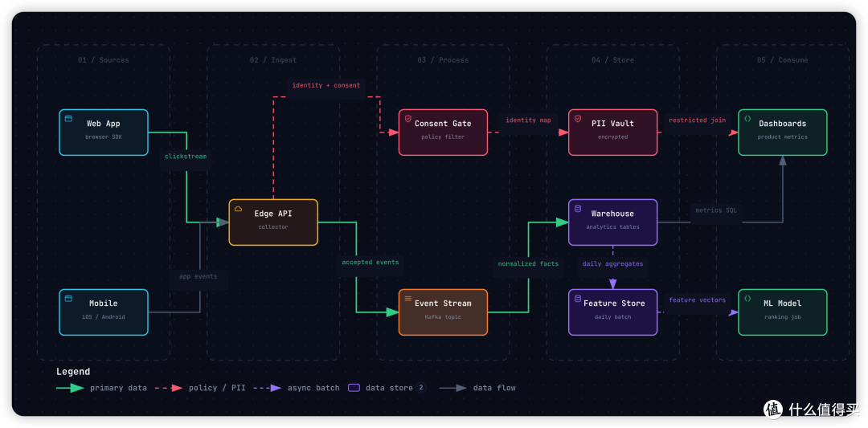Click the 'Legend' heading
The image size is (868, 428).
pos(73,372)
